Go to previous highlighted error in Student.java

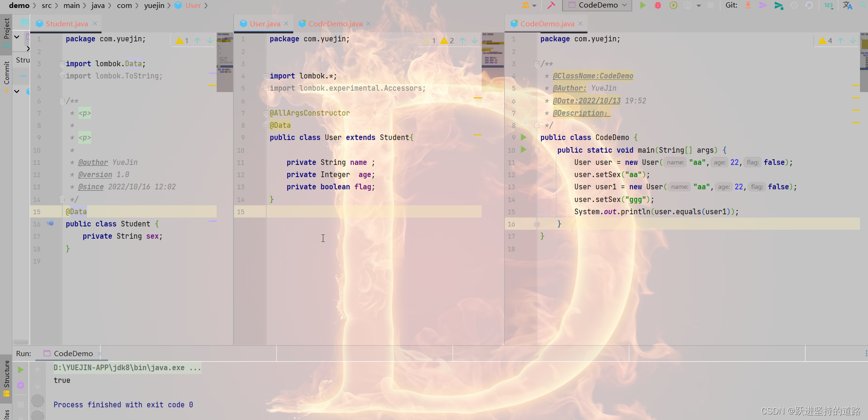coord(197,40)
